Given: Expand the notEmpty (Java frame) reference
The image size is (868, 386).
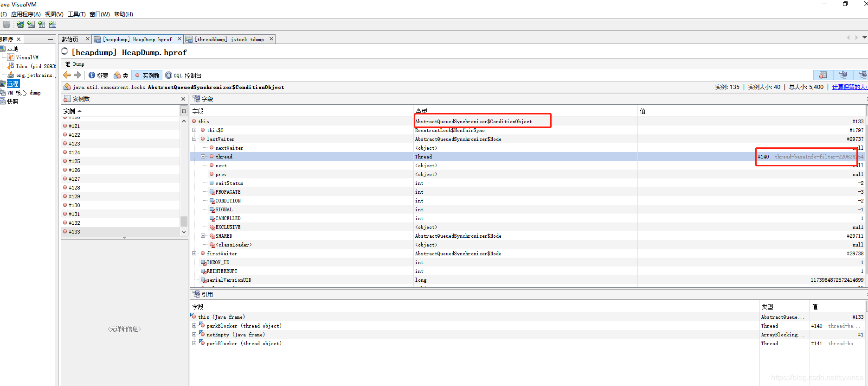Looking at the screenshot, I should [194, 335].
